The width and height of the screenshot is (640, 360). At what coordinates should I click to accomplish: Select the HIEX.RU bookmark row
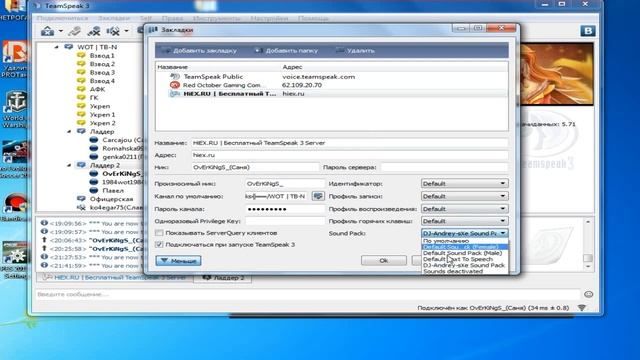coord(331,93)
